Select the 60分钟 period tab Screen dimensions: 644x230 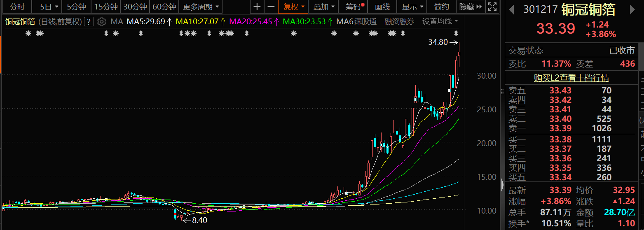point(164,7)
